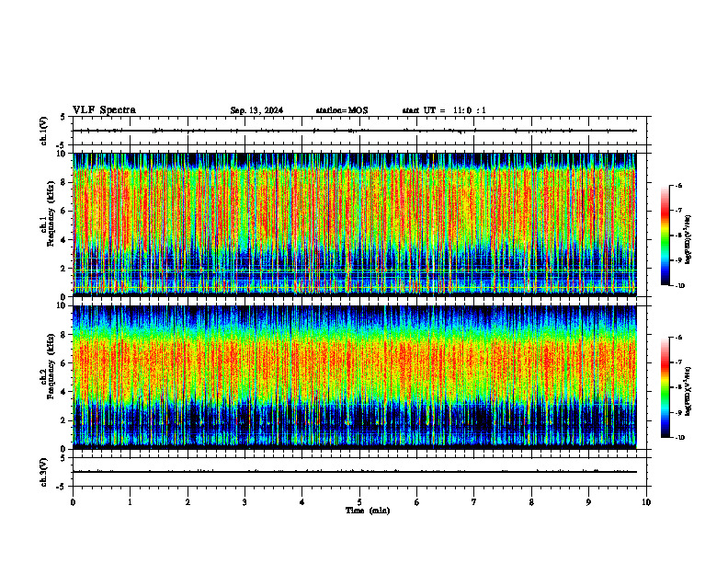
Task: Click time axis tick label "5"
Action: pos(359,502)
